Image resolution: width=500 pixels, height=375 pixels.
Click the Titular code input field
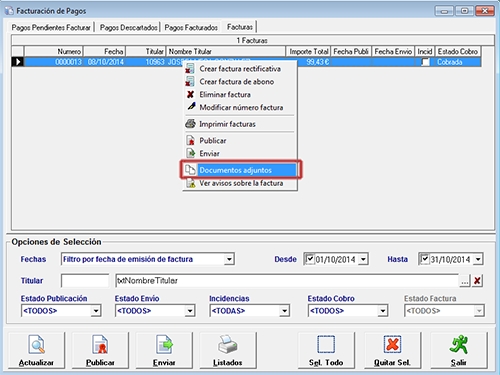point(85,281)
